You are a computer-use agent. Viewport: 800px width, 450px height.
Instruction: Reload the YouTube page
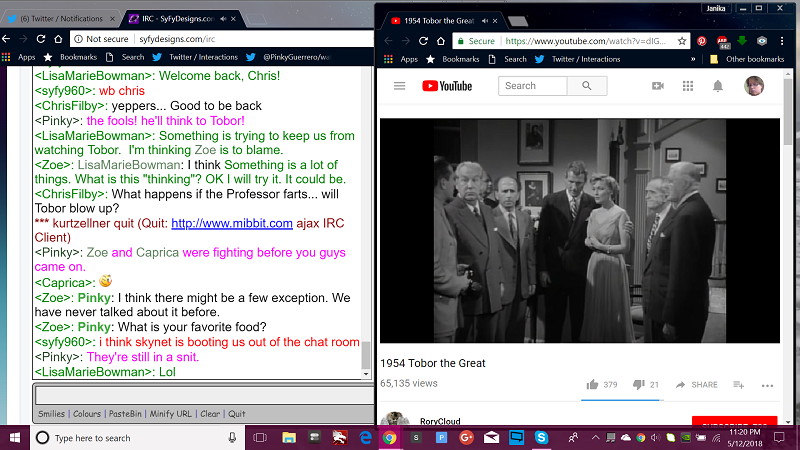[x=423, y=41]
